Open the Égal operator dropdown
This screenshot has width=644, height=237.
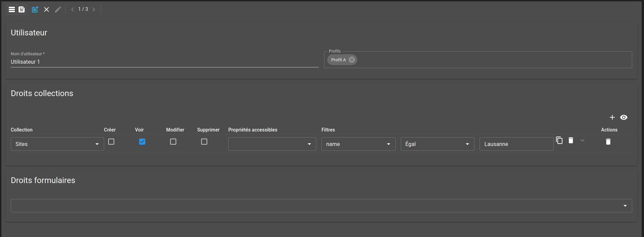pos(437,144)
